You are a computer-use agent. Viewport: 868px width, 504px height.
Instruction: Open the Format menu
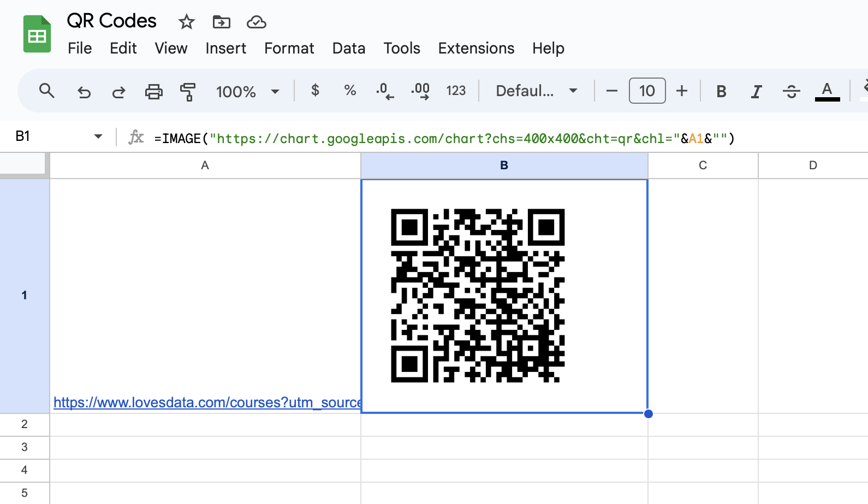(289, 48)
